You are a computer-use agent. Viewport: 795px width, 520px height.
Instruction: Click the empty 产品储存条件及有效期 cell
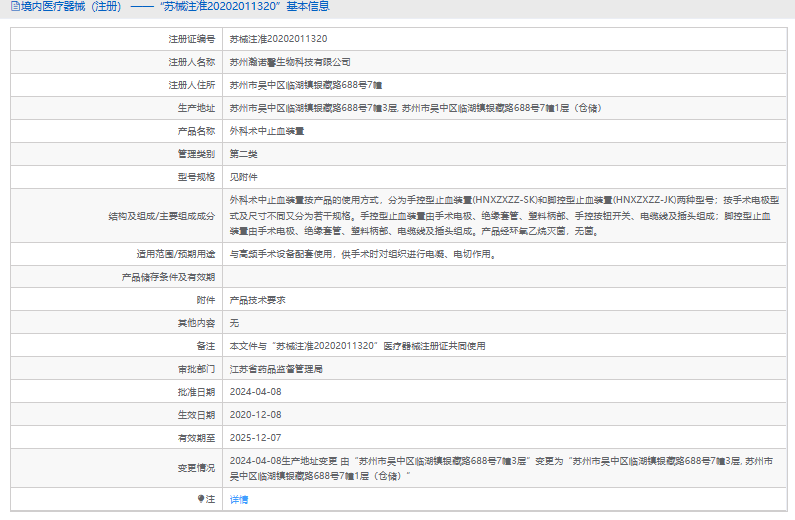point(504,277)
